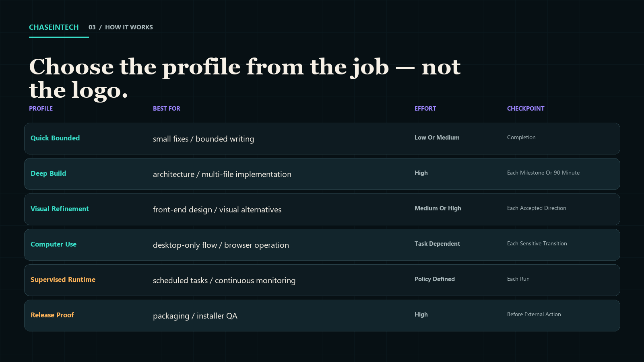644x362 pixels.
Task: Click the PROFILE column header
Action: pos(41,109)
